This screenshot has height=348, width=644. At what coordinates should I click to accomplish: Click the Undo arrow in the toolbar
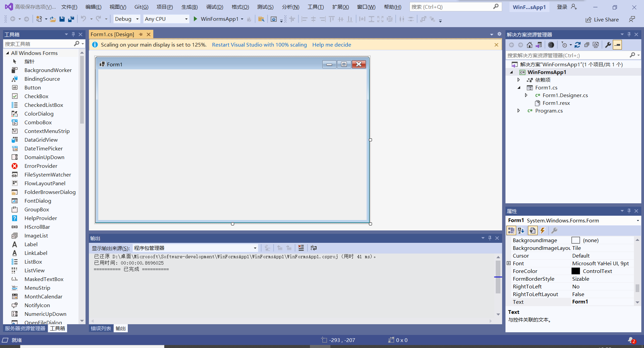(84, 19)
